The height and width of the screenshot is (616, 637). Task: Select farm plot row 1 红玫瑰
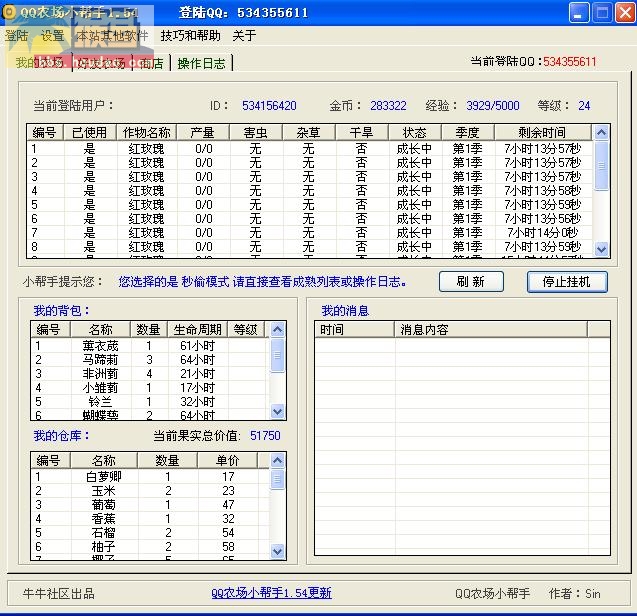pos(310,149)
